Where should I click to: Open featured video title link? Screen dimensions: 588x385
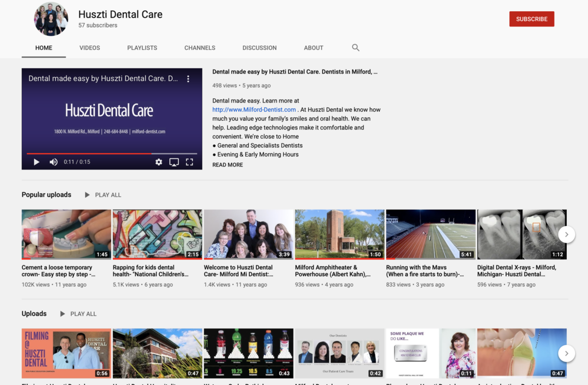click(x=295, y=72)
